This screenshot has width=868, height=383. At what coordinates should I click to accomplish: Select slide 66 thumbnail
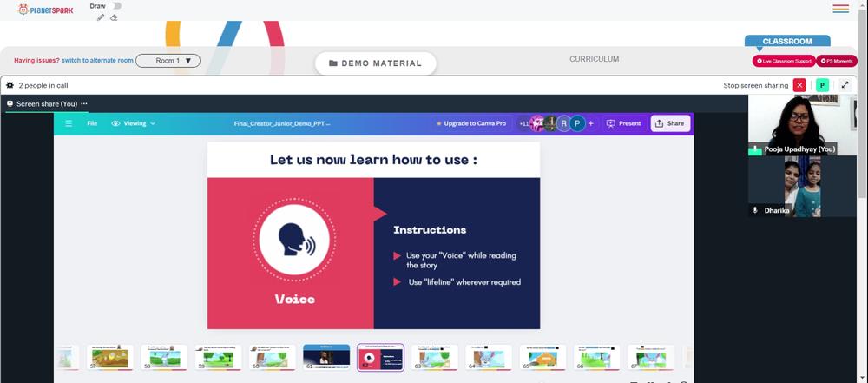pyautogui.click(x=597, y=358)
